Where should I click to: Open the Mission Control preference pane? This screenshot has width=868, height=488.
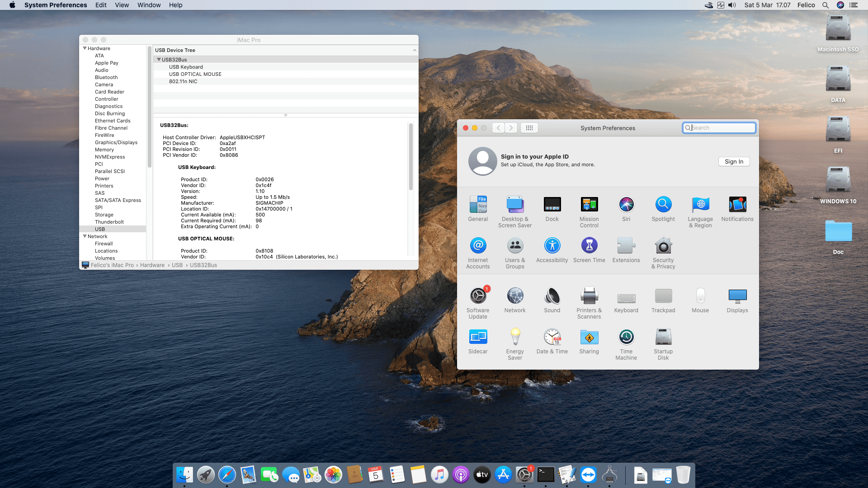point(589,204)
